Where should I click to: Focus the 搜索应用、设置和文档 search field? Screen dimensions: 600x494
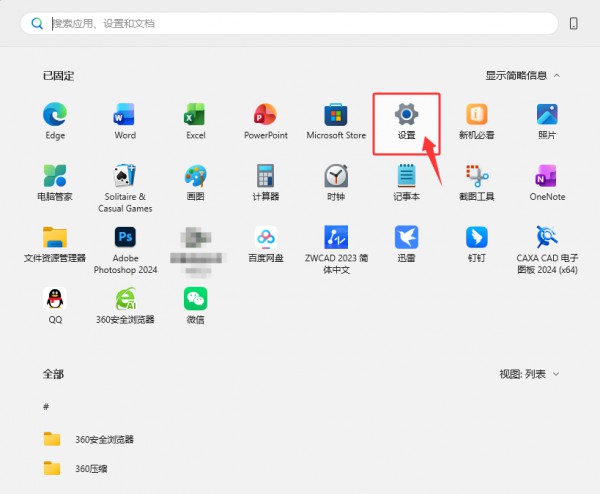[x=289, y=23]
